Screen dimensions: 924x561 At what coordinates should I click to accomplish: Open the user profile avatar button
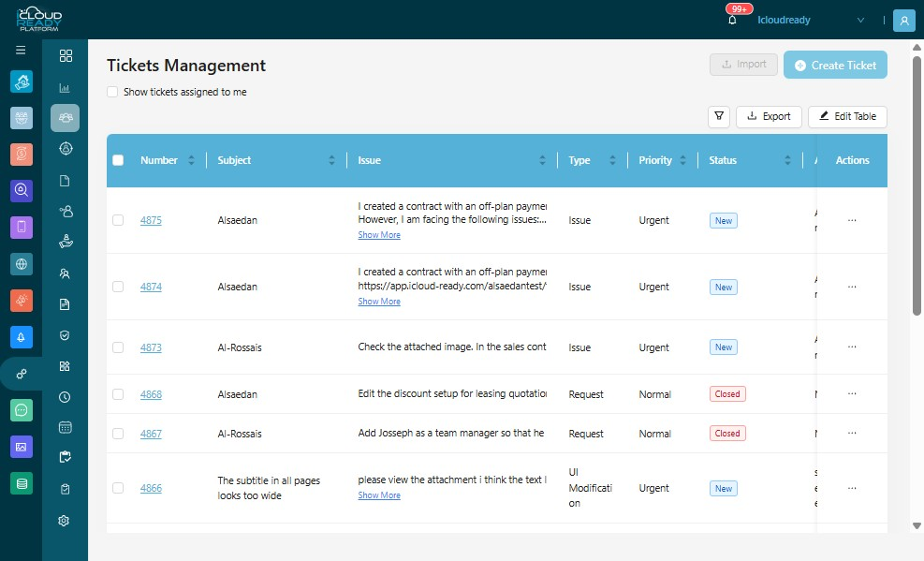tap(904, 20)
